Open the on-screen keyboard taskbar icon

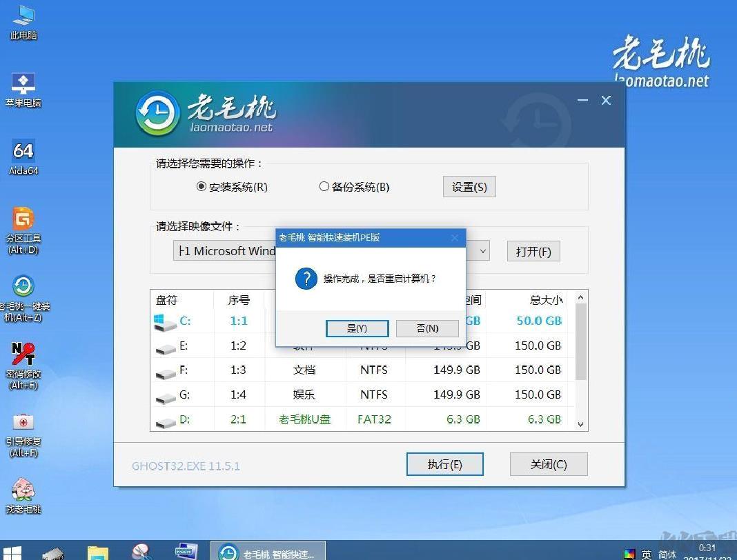click(x=186, y=552)
